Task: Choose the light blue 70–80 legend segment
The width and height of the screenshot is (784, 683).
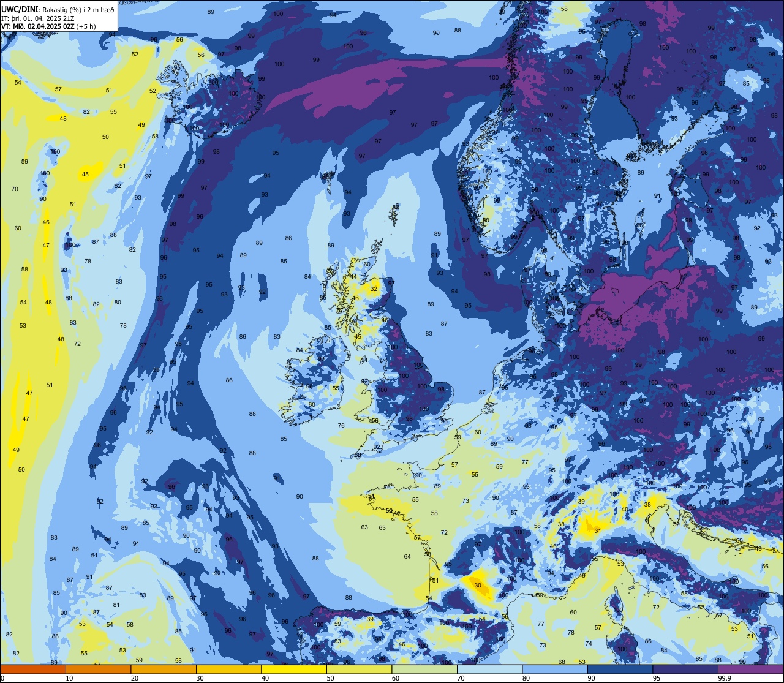Action: [x=489, y=669]
